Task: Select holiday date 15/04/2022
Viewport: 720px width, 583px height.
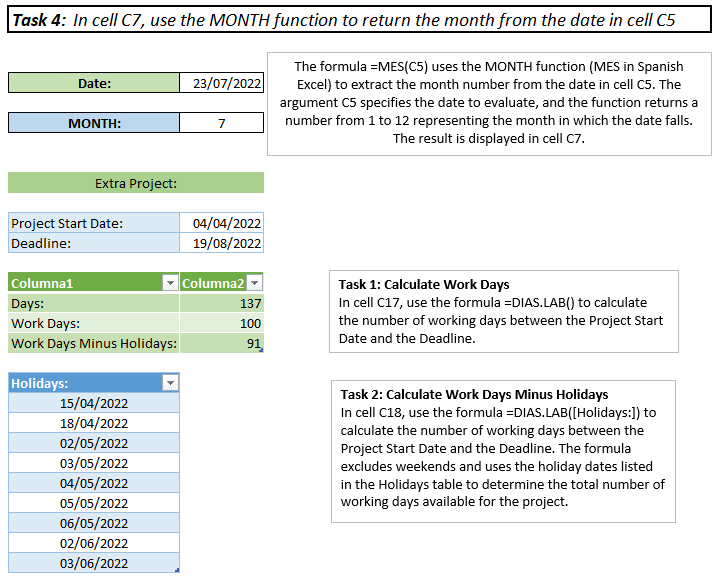Action: 94,403
